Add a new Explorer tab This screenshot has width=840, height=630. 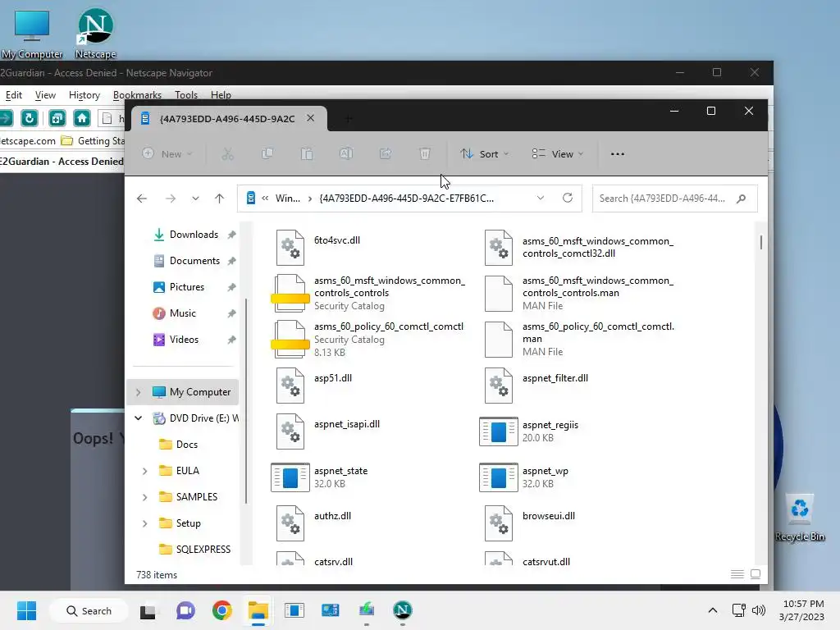[x=348, y=118]
